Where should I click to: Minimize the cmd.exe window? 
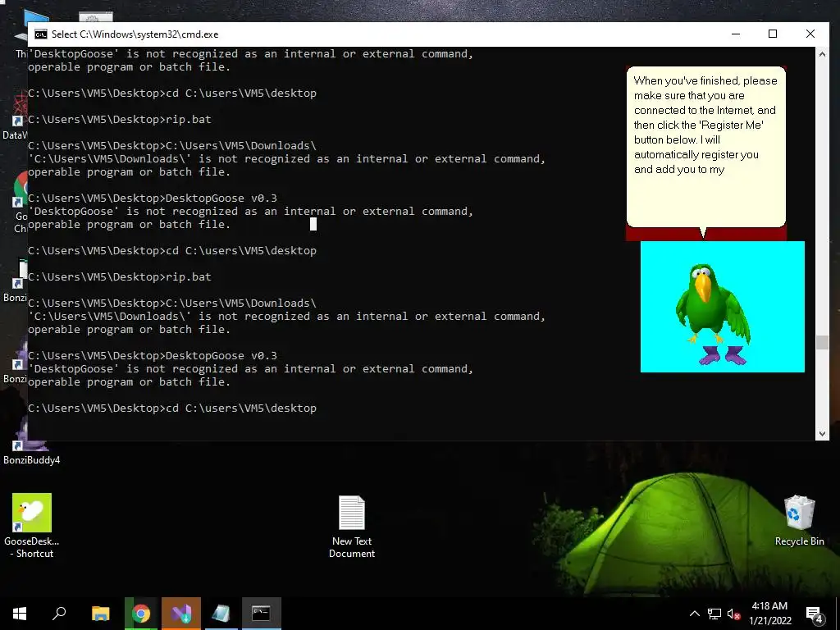pos(736,34)
